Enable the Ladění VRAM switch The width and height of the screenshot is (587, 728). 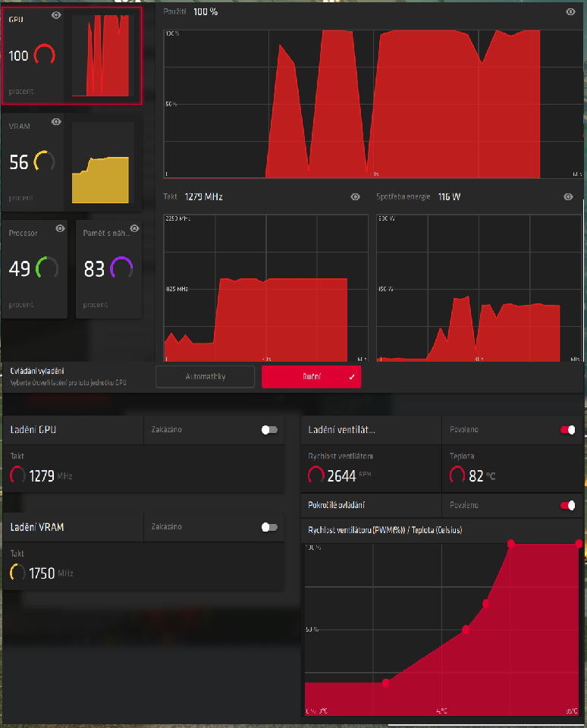pyautogui.click(x=269, y=526)
